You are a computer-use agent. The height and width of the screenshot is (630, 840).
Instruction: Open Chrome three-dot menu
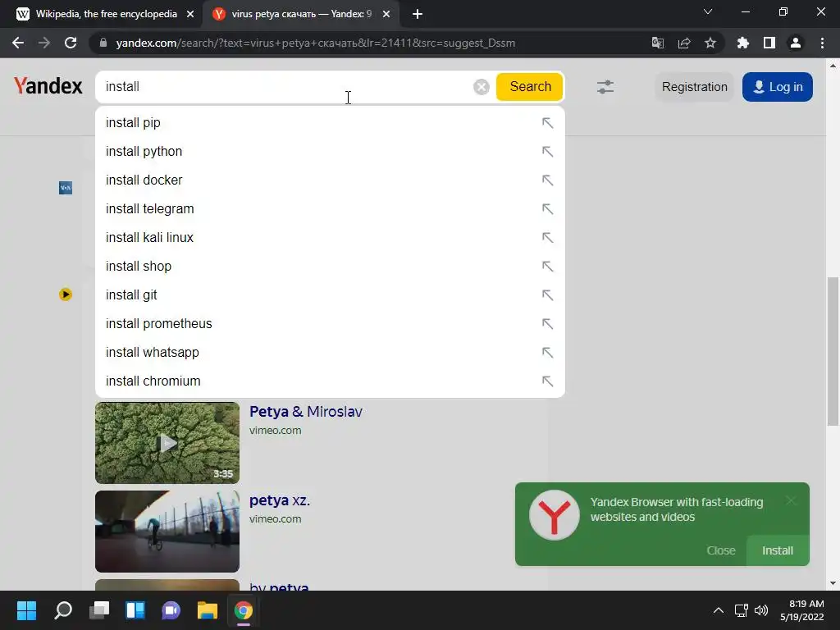(822, 43)
